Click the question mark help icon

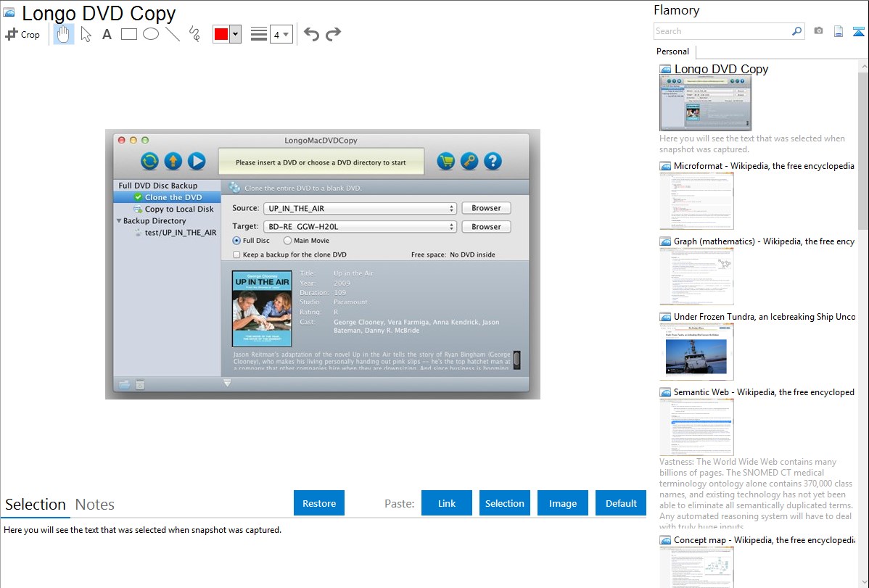[493, 161]
